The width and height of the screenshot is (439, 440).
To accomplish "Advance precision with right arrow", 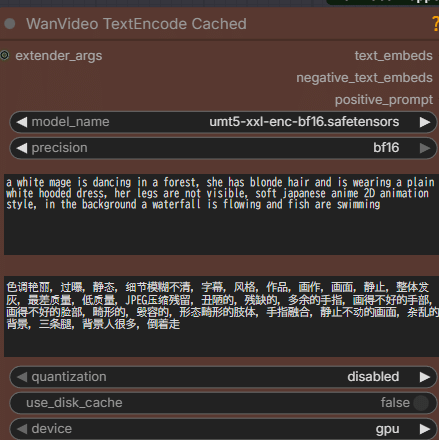I will coord(425,148).
